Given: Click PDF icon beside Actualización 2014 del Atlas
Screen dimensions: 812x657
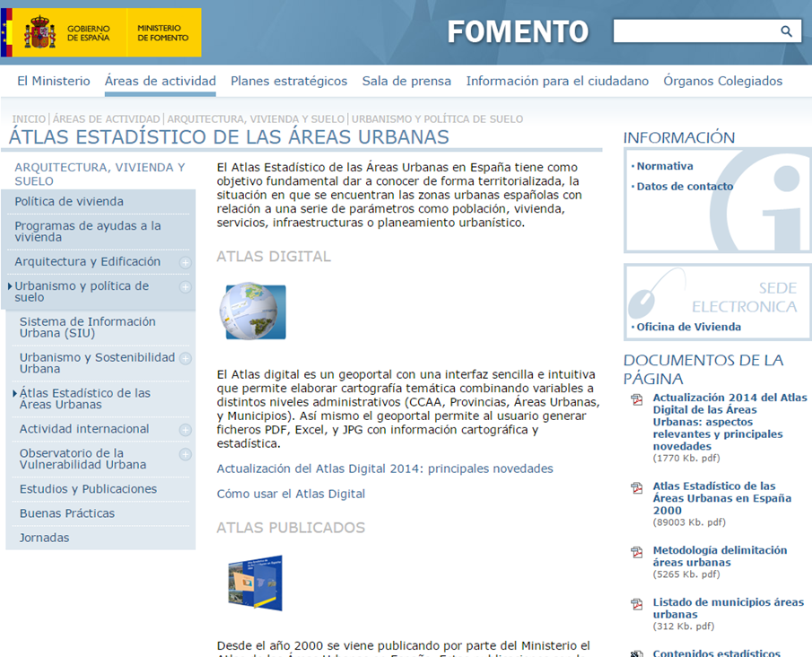Looking at the screenshot, I should click(636, 399).
